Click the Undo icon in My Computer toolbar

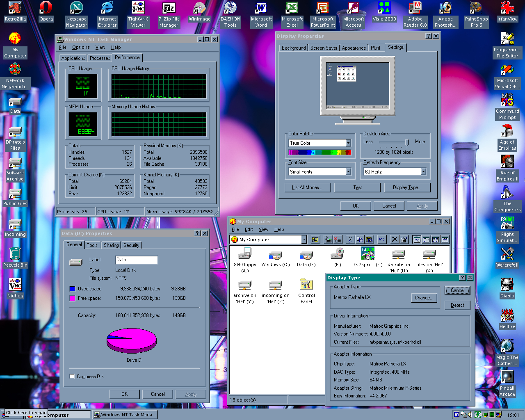[382, 240]
